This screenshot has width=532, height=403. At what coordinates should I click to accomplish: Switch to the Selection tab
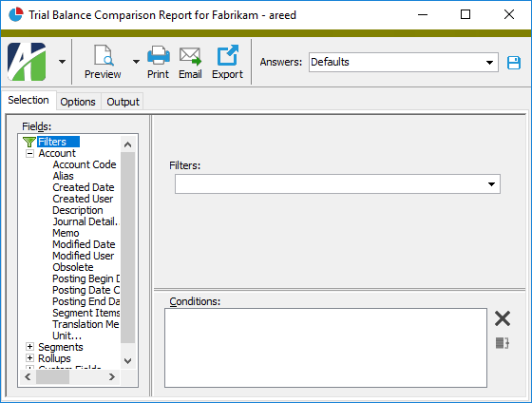pos(28,100)
